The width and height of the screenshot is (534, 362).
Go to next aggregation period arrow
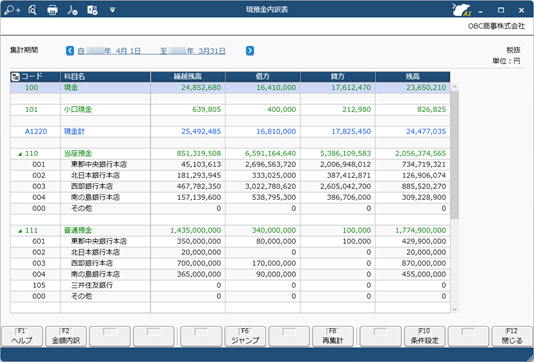[x=250, y=51]
